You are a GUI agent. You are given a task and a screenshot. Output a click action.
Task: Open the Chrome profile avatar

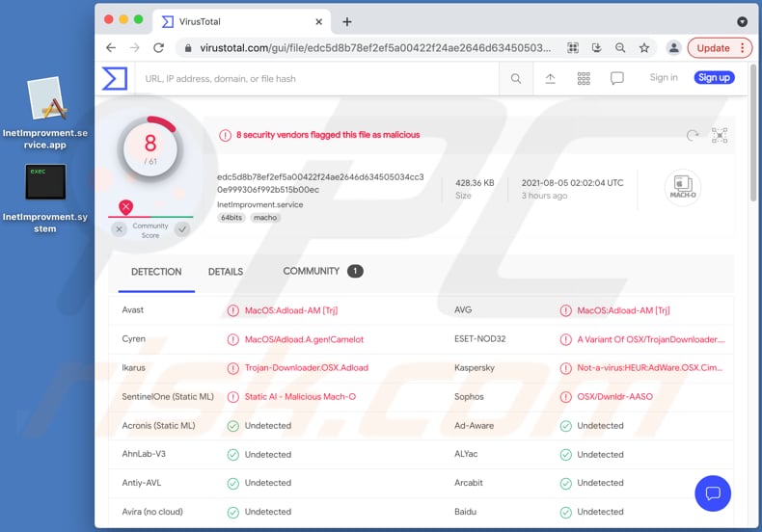[673, 47]
